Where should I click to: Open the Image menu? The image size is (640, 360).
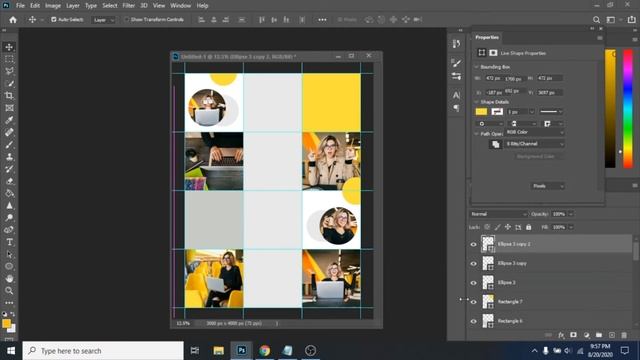pyautogui.click(x=53, y=6)
